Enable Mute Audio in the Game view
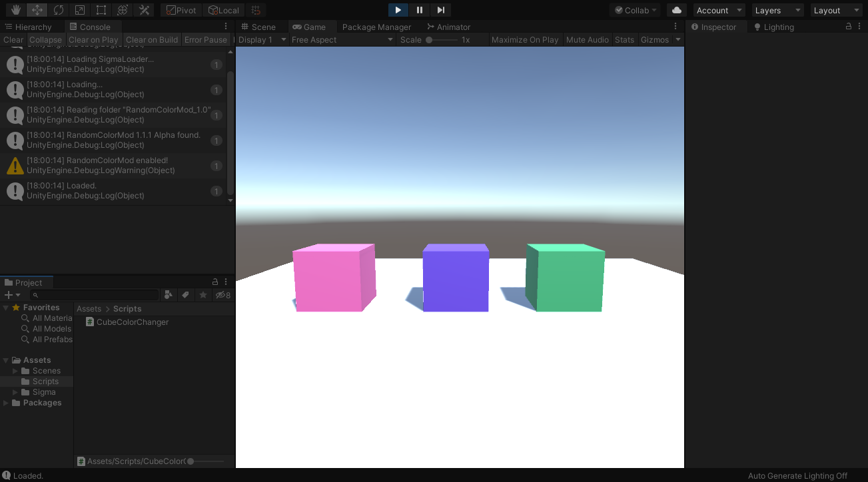 point(587,39)
